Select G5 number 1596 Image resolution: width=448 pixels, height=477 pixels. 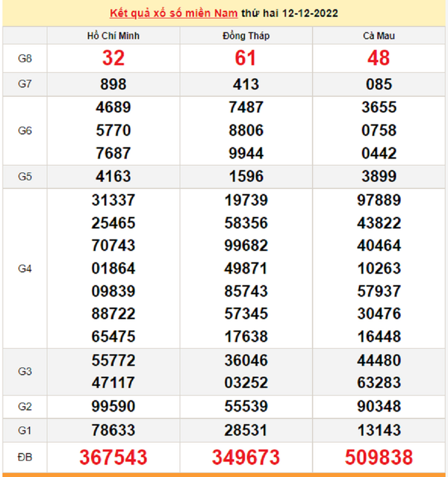pos(246,177)
